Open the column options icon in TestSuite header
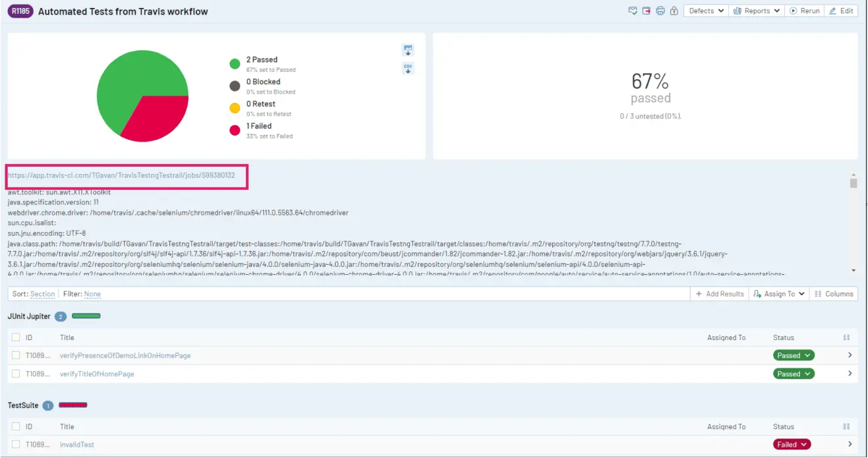The height and width of the screenshot is (458, 868). (x=847, y=426)
